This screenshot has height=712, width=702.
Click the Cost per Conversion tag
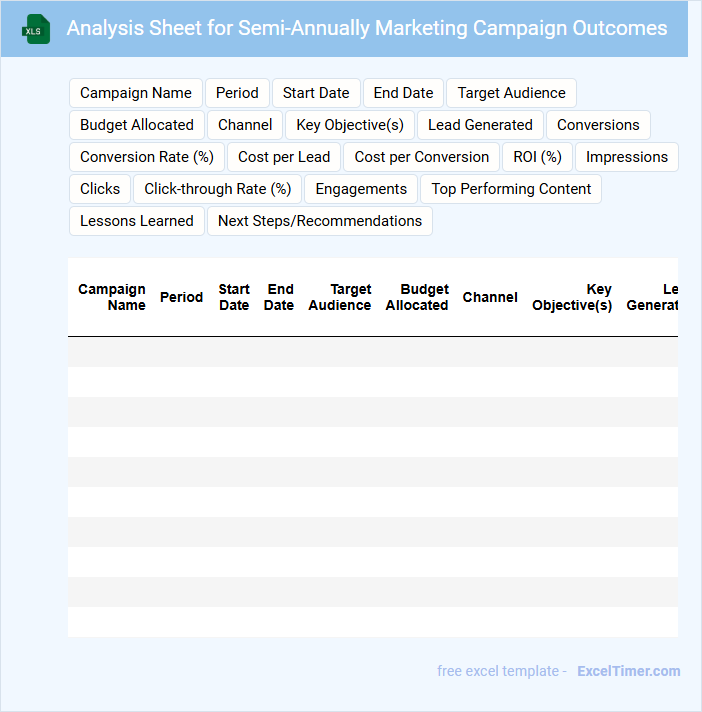coord(422,157)
